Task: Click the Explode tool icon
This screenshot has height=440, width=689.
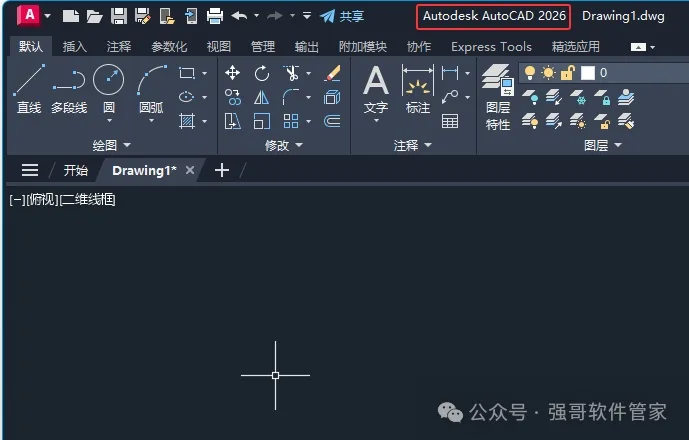Action: coord(332,97)
